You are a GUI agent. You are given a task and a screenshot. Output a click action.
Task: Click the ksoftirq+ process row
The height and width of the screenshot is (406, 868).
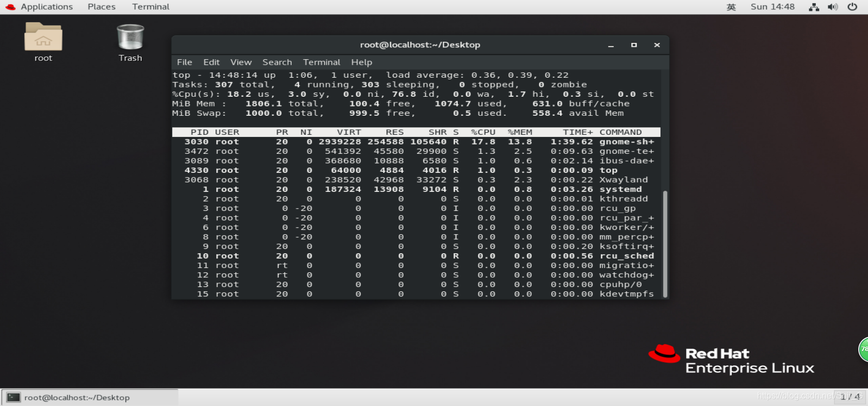click(x=416, y=247)
